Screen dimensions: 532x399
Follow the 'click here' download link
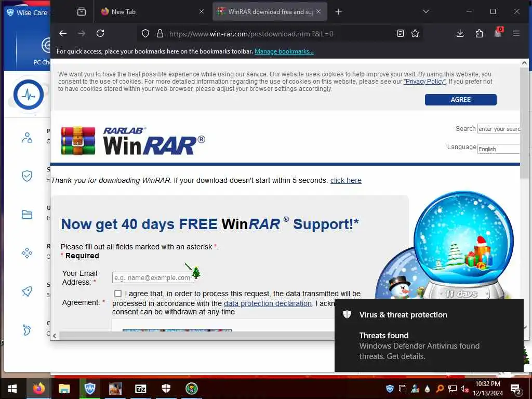click(x=345, y=180)
